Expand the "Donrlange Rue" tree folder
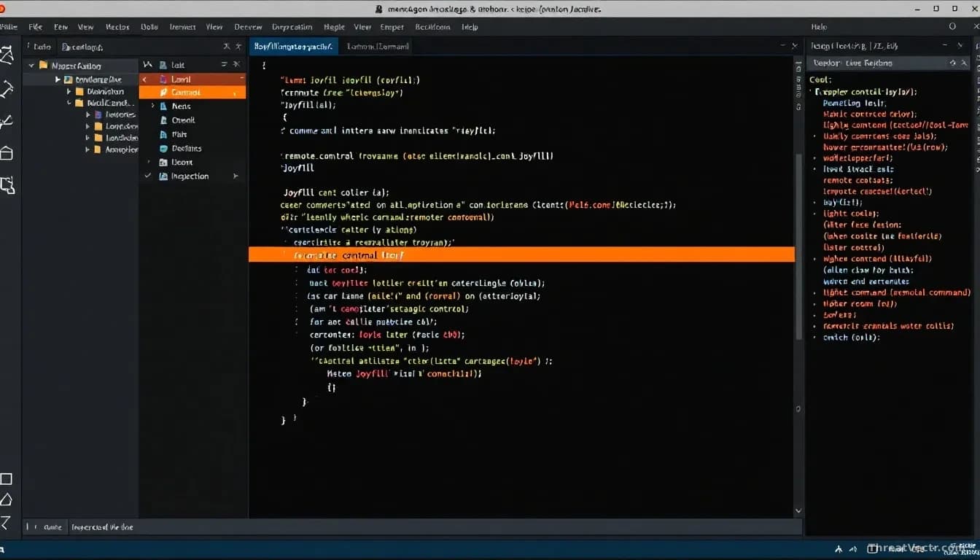Screen dimensions: 980x560 (58, 79)
